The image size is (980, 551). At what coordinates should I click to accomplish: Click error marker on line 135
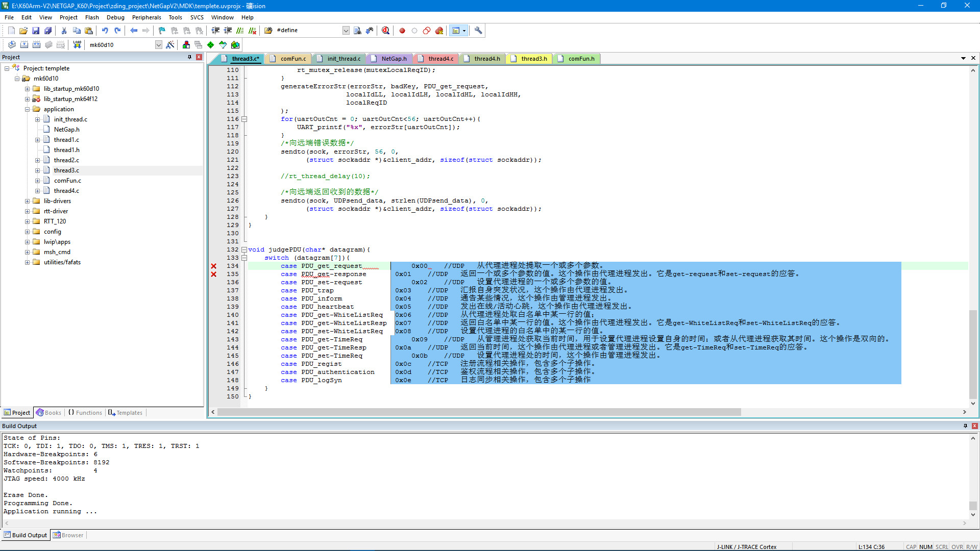tap(214, 274)
